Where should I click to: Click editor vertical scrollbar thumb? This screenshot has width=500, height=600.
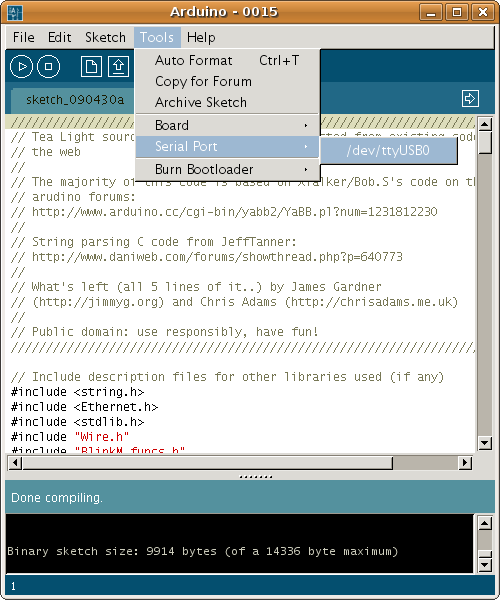(x=485, y=142)
